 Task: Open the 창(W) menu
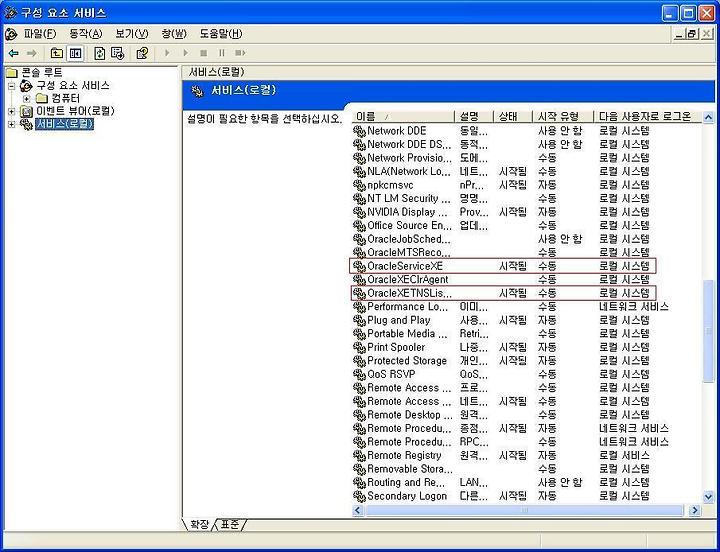click(174, 34)
